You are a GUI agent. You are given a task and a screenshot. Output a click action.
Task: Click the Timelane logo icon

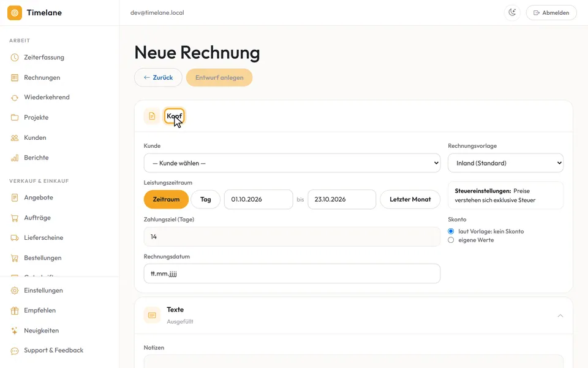(15, 13)
